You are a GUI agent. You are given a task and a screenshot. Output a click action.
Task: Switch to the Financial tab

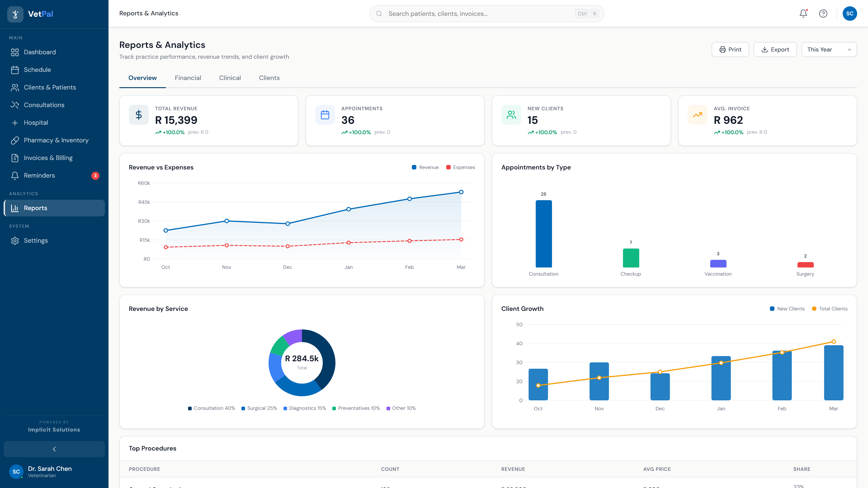(x=188, y=78)
